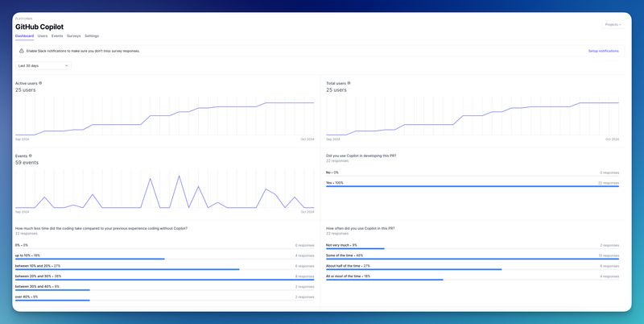The image size is (644, 324).
Task: Click the info icon beside Events heading
Action: (31, 156)
